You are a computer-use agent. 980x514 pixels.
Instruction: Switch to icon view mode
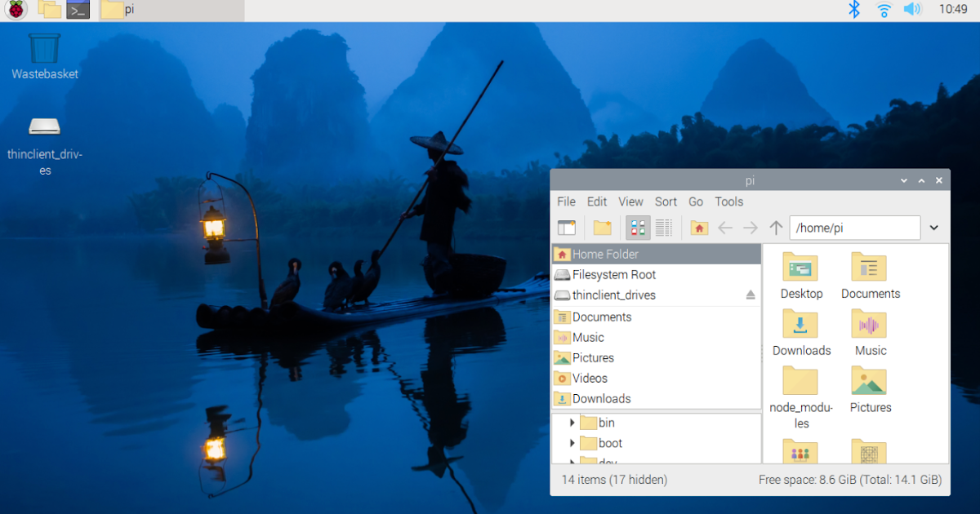click(638, 228)
